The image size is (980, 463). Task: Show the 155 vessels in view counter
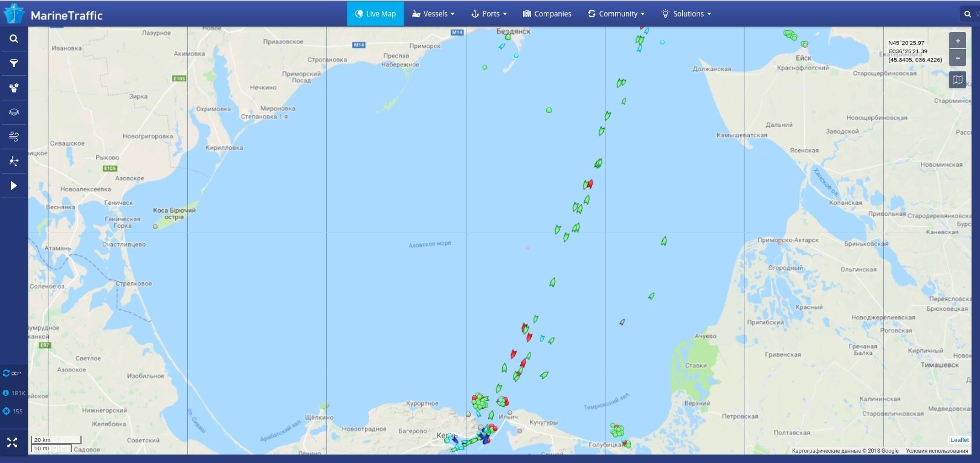pyautogui.click(x=13, y=411)
